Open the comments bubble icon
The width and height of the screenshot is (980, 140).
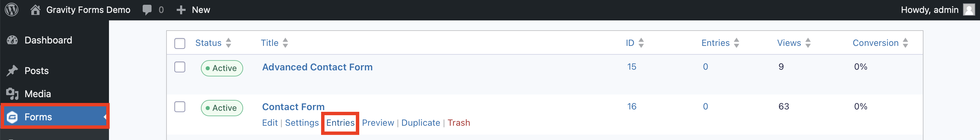click(x=147, y=10)
